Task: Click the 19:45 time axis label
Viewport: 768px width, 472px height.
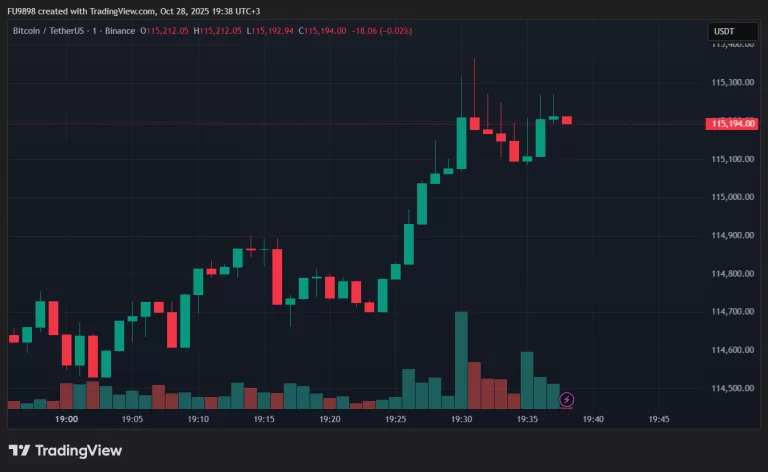Action: coord(659,420)
